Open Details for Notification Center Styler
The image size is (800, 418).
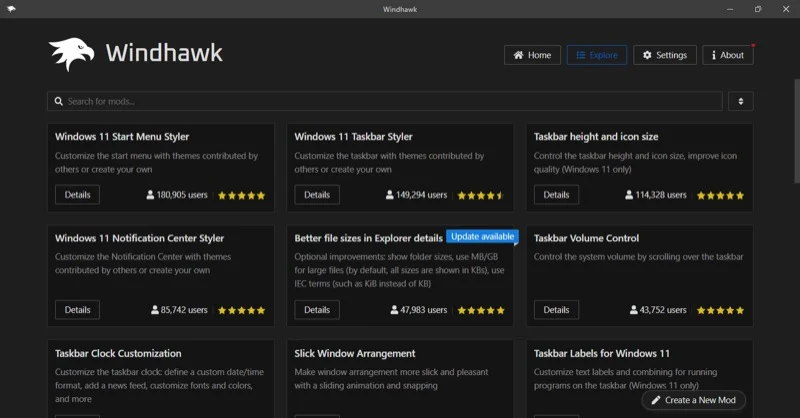pos(77,310)
